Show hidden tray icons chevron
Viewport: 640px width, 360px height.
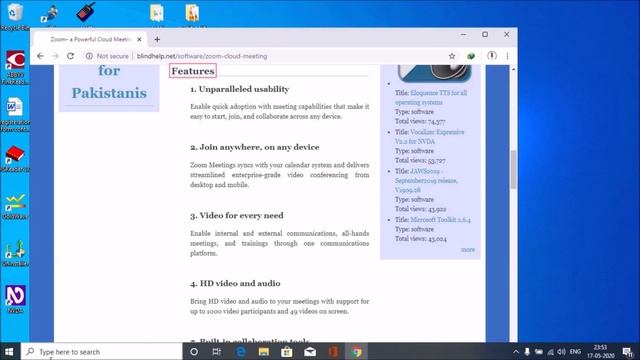[x=516, y=351]
